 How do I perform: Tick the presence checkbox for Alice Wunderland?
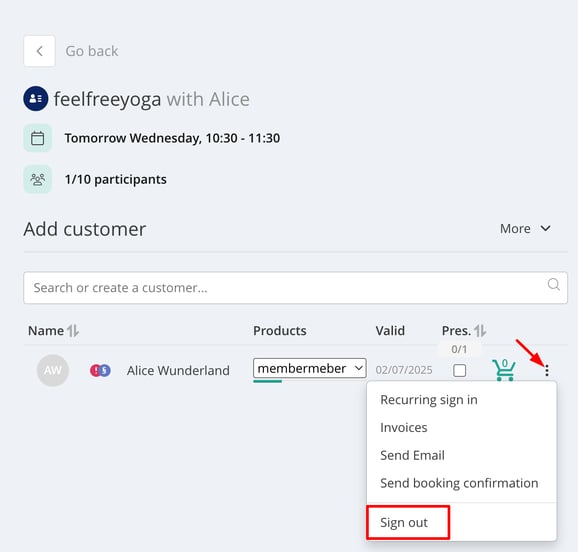tap(459, 370)
